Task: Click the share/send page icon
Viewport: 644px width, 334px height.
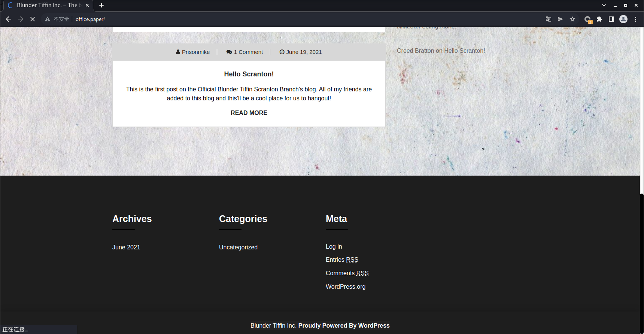Action: point(561,19)
